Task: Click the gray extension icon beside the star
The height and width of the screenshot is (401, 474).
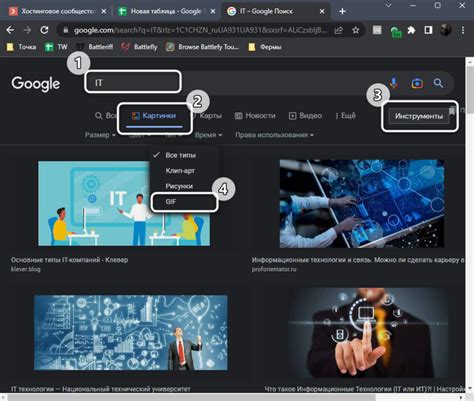Action: point(377,30)
